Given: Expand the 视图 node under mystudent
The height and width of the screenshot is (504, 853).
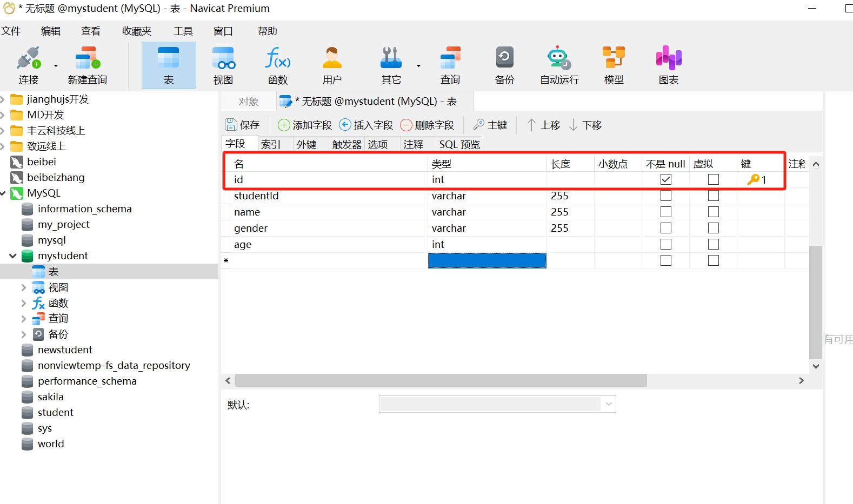Looking at the screenshot, I should 23,287.
